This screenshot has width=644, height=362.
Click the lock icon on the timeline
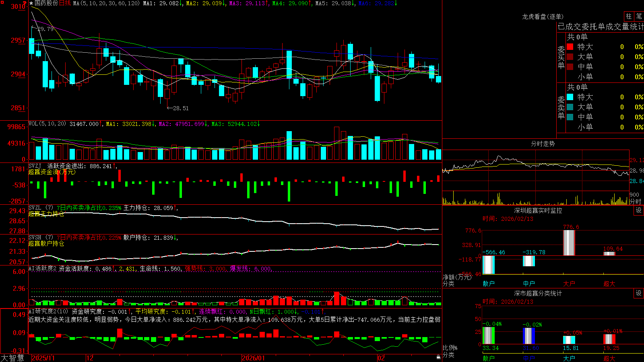tap(439, 357)
